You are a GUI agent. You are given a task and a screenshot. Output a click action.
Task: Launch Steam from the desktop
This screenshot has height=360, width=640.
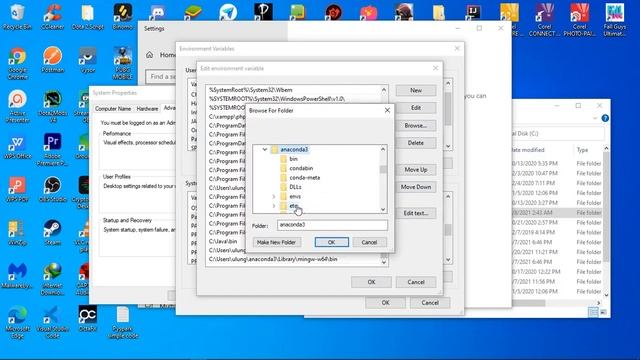point(53,233)
